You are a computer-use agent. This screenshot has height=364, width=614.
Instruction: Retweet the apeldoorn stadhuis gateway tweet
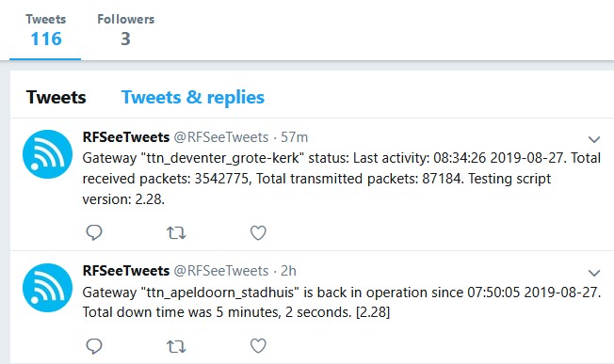point(176,346)
